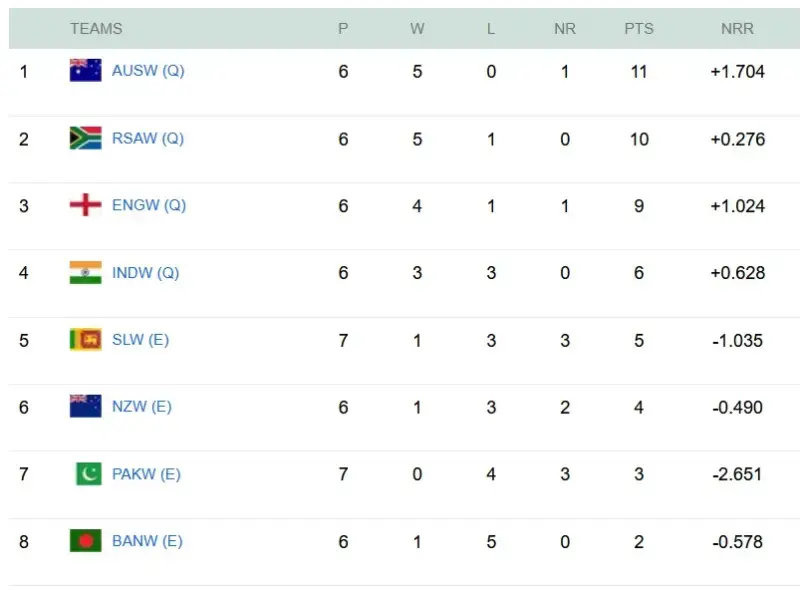Open the NZW (E) team link
This screenshot has width=800, height=590.
pos(142,406)
